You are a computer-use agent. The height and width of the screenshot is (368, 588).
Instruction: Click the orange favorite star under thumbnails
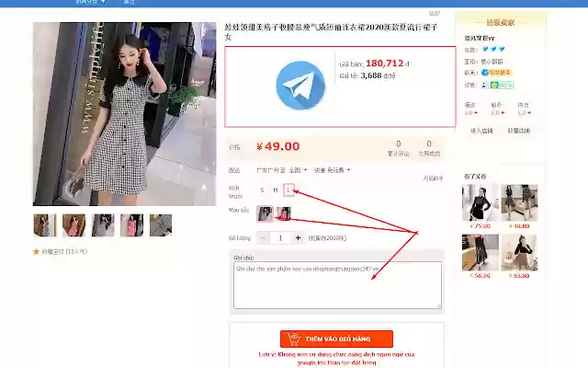coord(37,251)
